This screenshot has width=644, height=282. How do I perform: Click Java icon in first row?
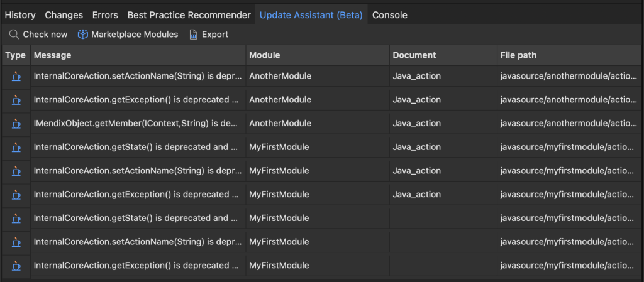(x=16, y=77)
